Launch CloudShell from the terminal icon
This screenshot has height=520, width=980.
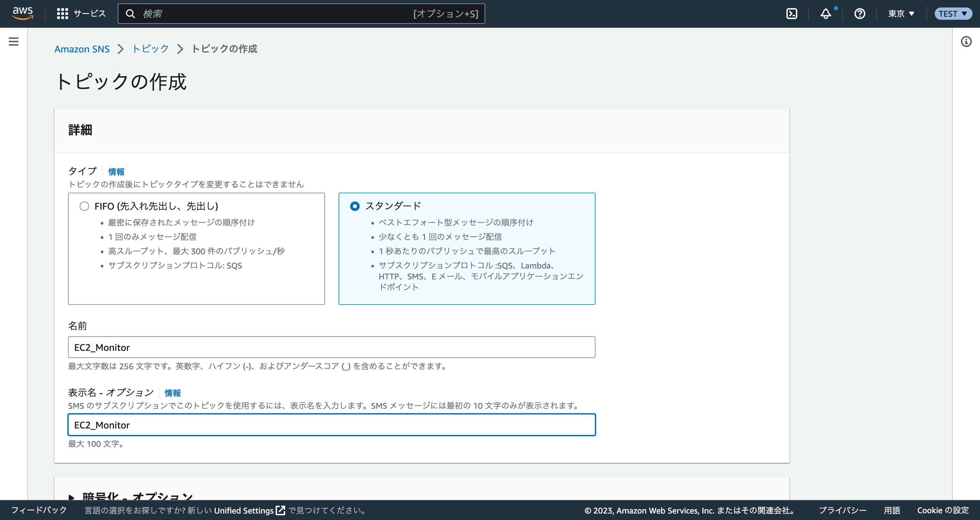[x=792, y=13]
